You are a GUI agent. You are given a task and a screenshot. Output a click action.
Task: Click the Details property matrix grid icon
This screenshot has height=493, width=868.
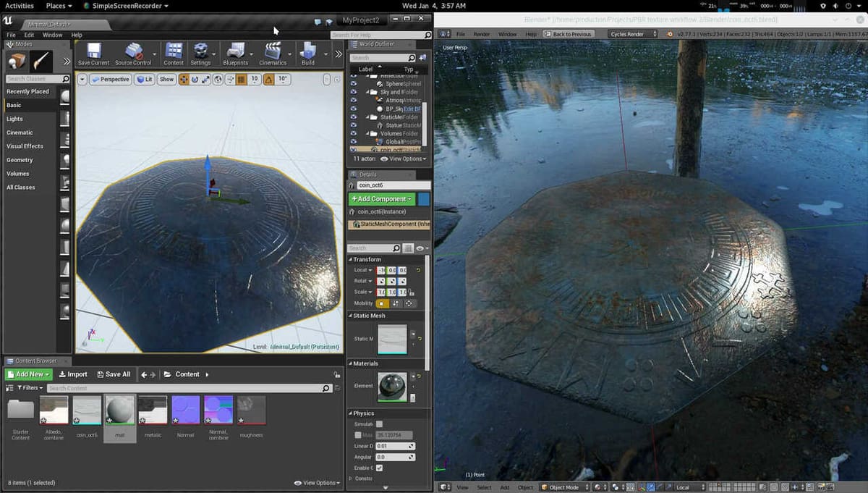point(408,248)
